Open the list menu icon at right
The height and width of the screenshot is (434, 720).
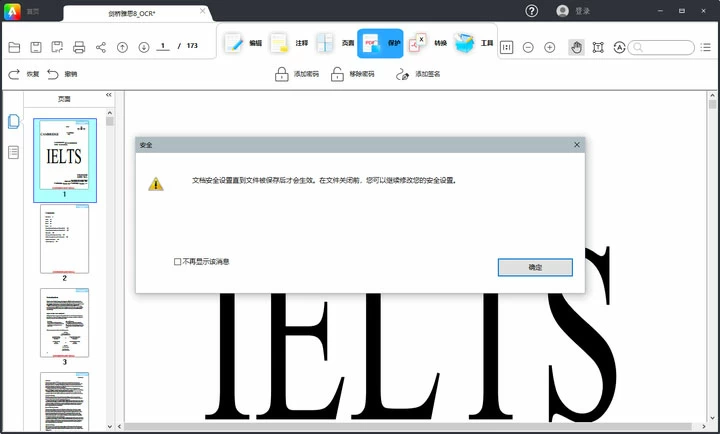pos(706,47)
